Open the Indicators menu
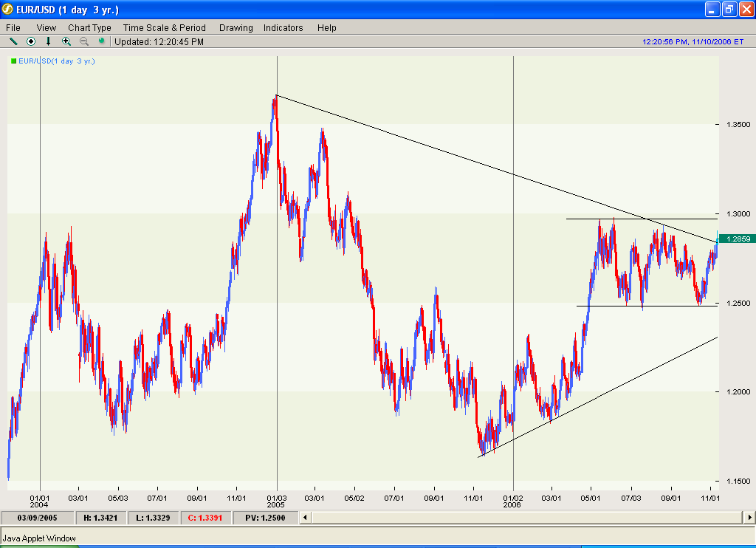 click(283, 27)
